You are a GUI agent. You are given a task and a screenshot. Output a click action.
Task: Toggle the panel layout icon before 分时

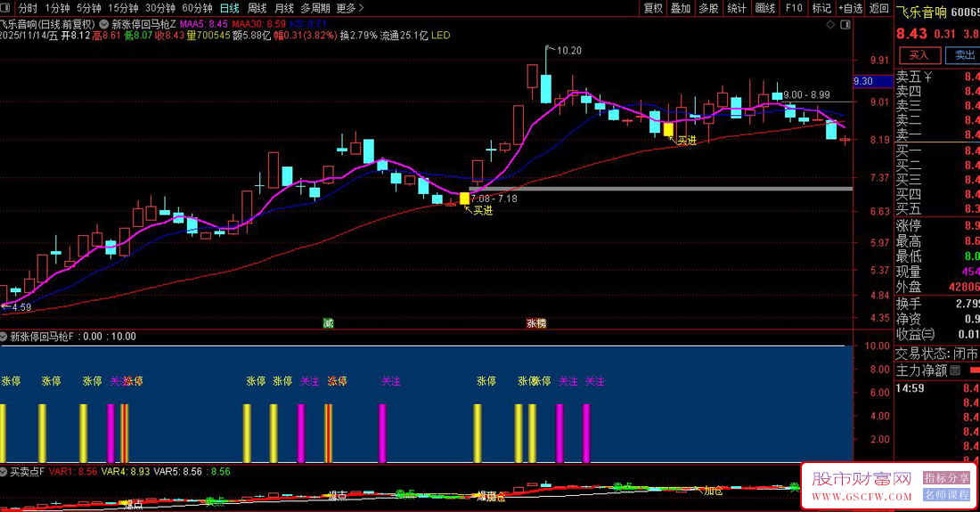(5, 8)
